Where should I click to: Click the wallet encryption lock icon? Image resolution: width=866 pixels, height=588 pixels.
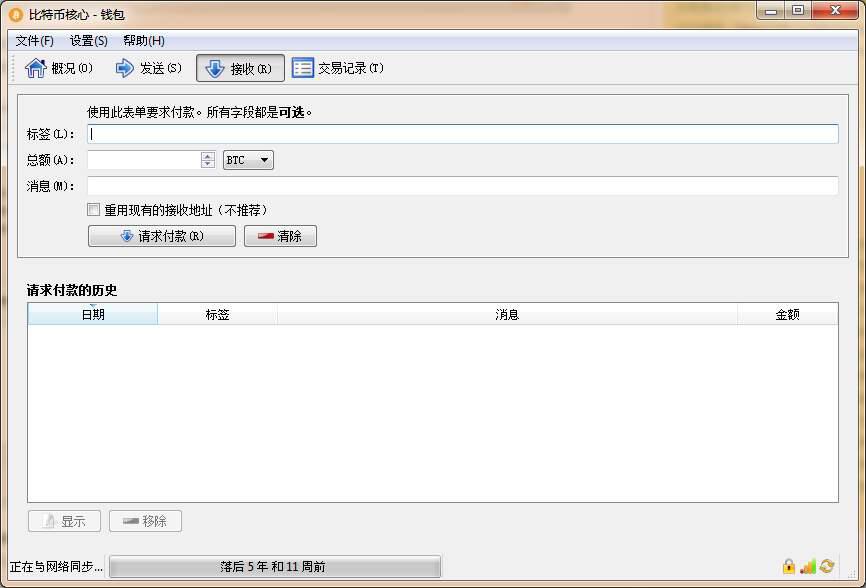[x=789, y=566]
